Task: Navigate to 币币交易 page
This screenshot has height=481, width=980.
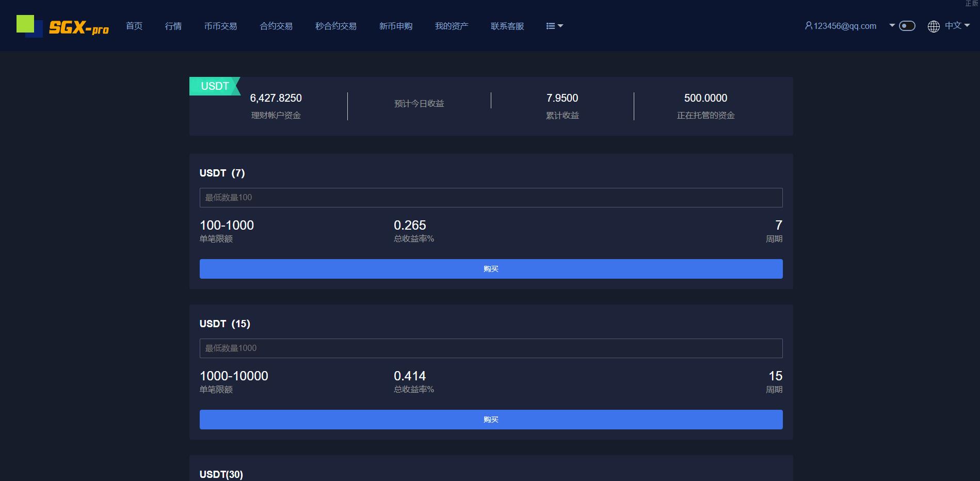Action: click(220, 26)
